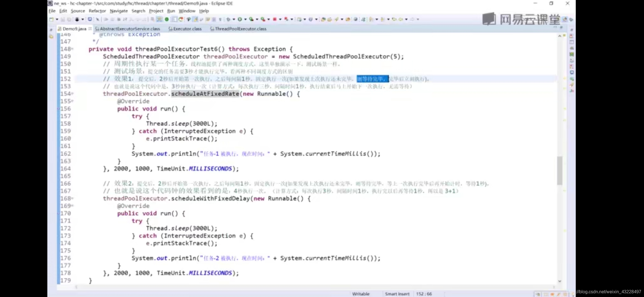Click the scheduleAtFixedRate method call text
Image resolution: width=644 pixels, height=297 pixels.
[205, 94]
